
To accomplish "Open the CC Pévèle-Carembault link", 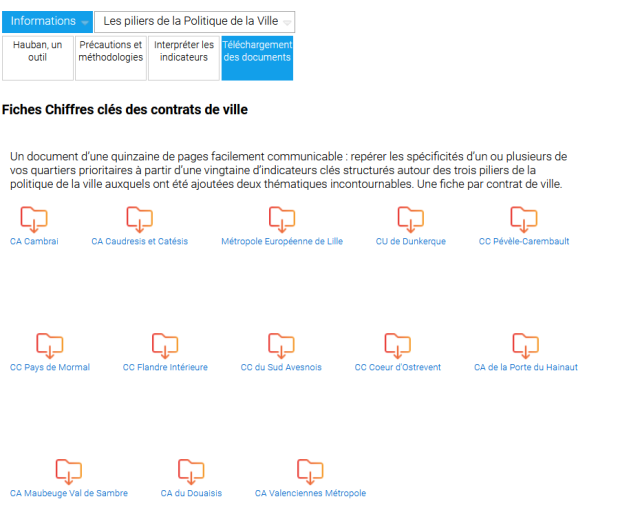I will [524, 241].
